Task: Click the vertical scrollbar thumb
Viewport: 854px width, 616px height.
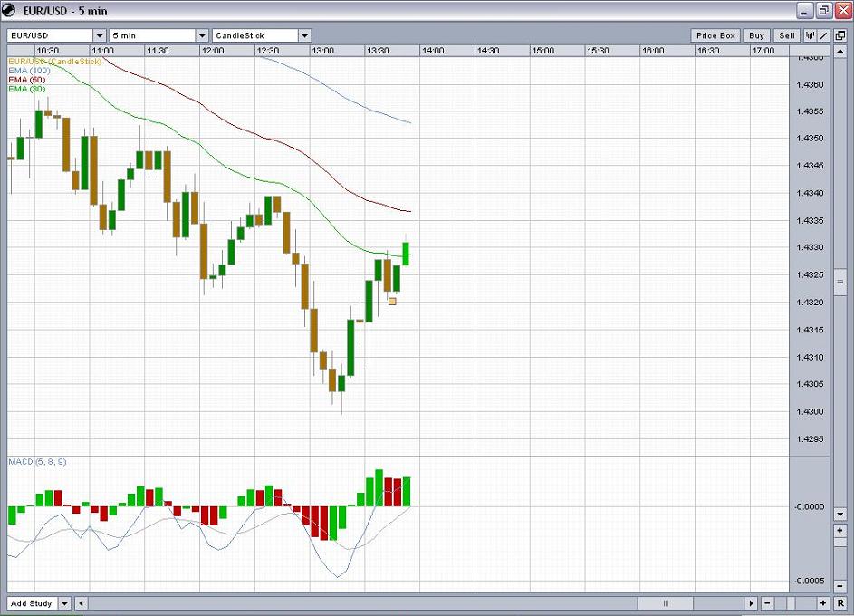Action: click(840, 283)
